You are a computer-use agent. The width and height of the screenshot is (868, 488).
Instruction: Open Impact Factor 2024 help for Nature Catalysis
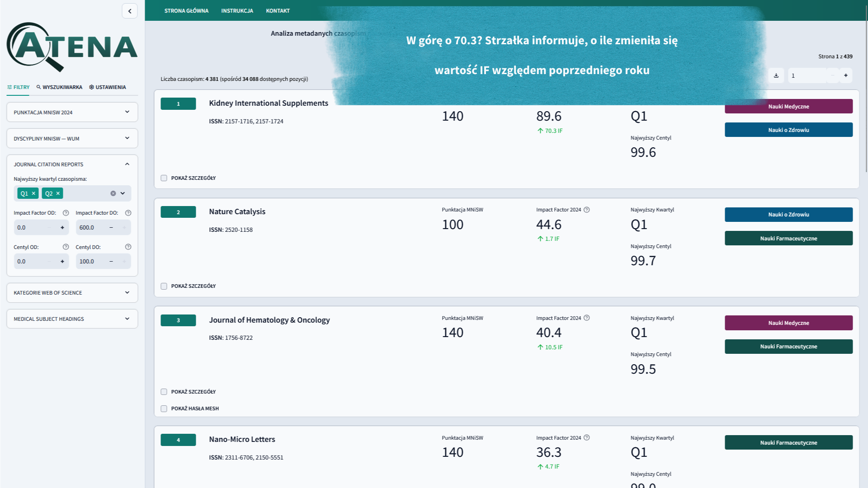(x=586, y=210)
